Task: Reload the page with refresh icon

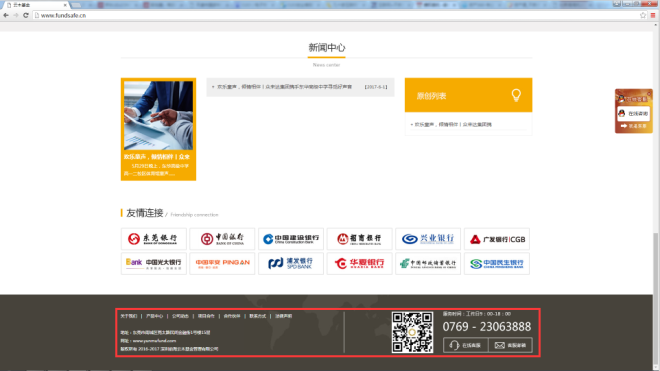Action: click(26, 15)
